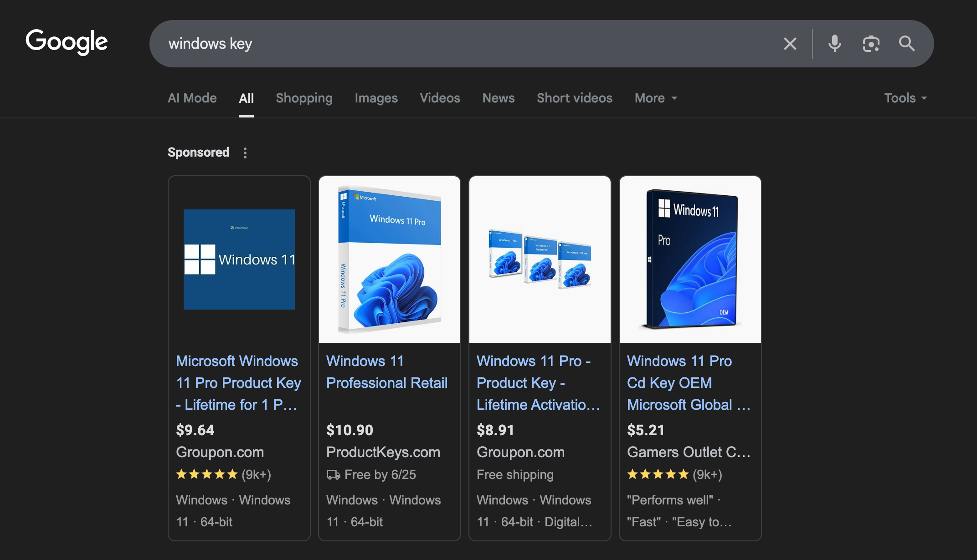Switch to the Shopping tab
The height and width of the screenshot is (560, 977).
[304, 98]
